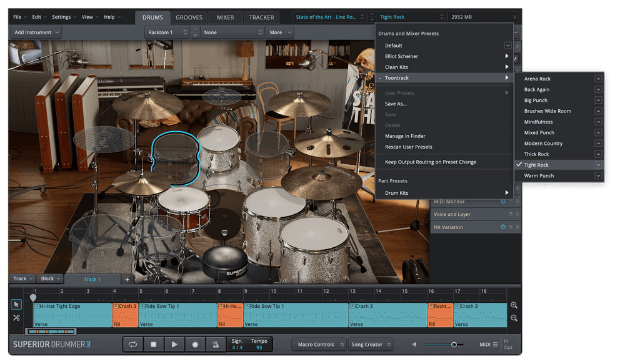Choose the Big Punch preset

(559, 101)
